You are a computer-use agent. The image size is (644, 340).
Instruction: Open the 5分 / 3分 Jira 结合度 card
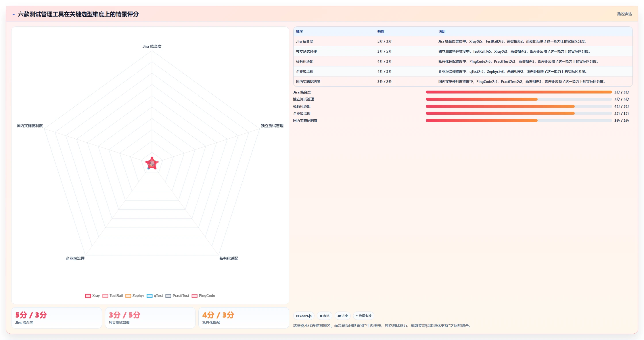pos(57,318)
